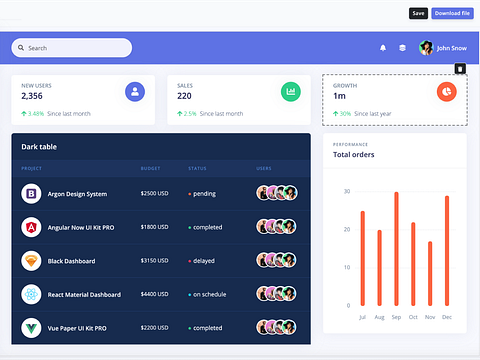Focus the Search input field
Viewport: 480px width, 360px height.
72,48
